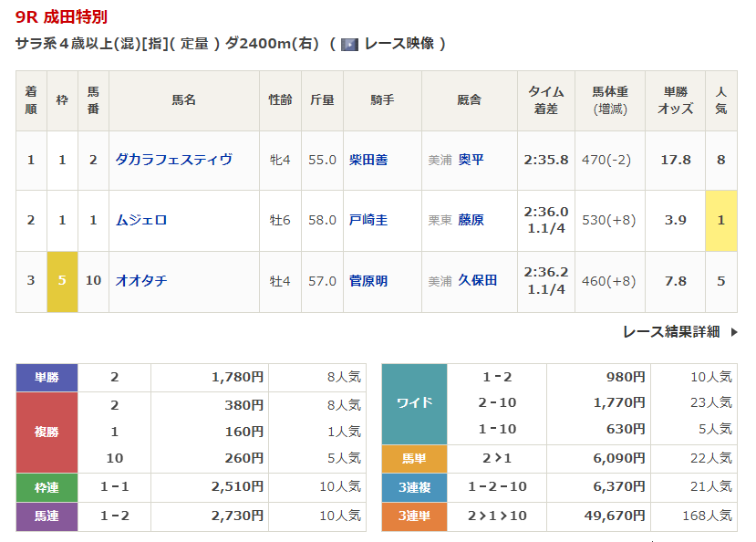Open horse ムジェロ profile

click(x=141, y=220)
